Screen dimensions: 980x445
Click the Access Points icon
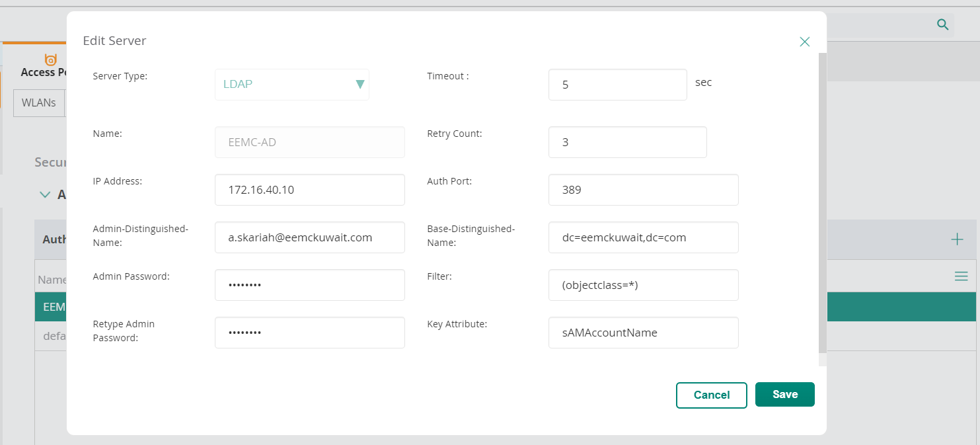[51, 60]
